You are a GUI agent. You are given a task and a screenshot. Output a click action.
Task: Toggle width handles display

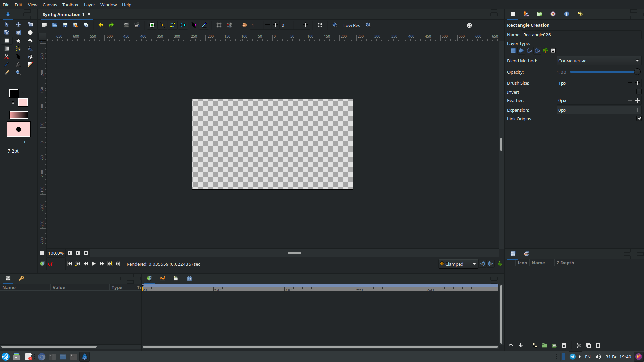coord(194,25)
